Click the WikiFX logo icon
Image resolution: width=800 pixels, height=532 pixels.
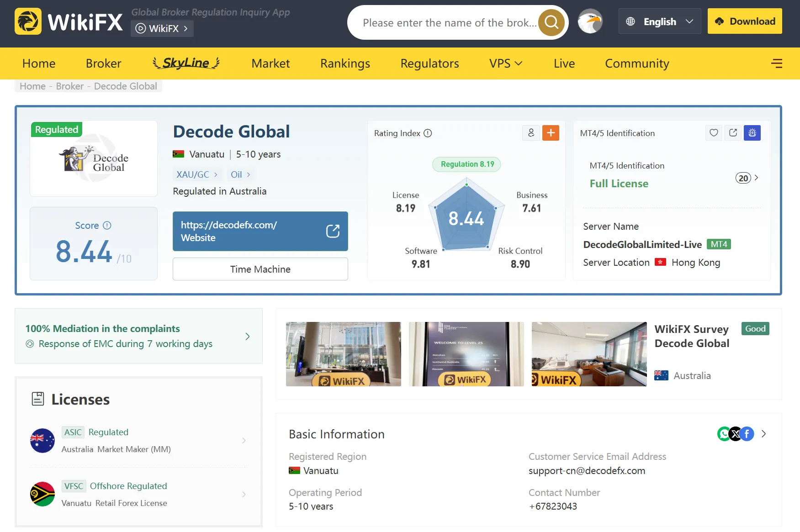click(x=28, y=21)
